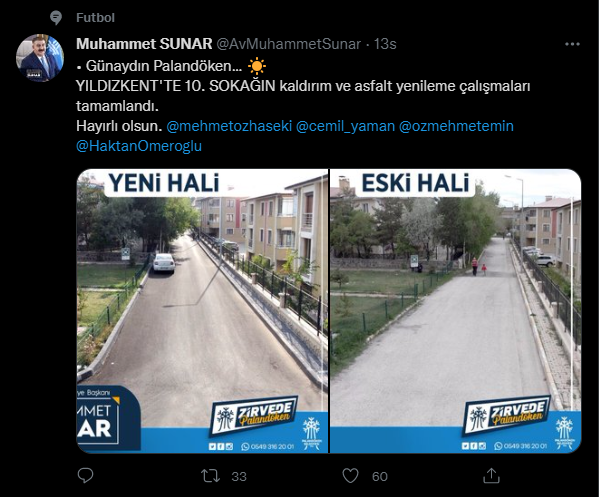Visit the @mehmetozhaseki mention
Image resolution: width=599 pixels, height=497 pixels.
[229, 126]
